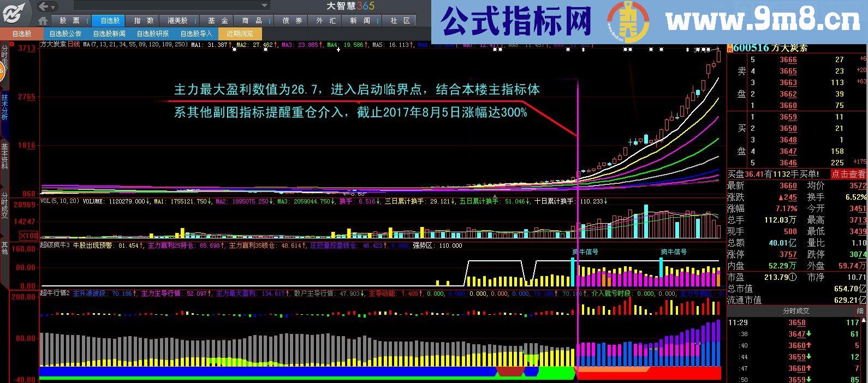Click the 总市值 654.70亿 value
This screenshot has height=383, width=868.
849,289
